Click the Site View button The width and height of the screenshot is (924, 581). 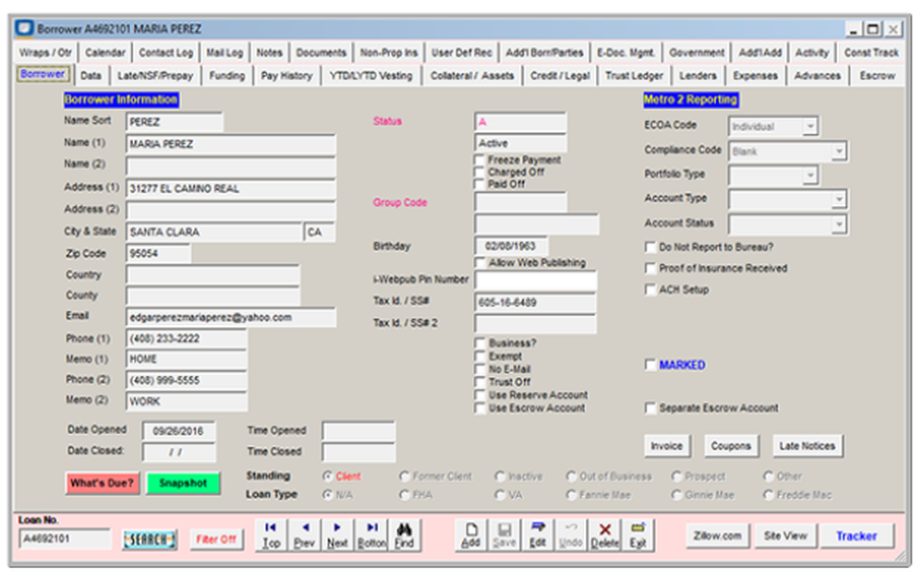(x=785, y=536)
